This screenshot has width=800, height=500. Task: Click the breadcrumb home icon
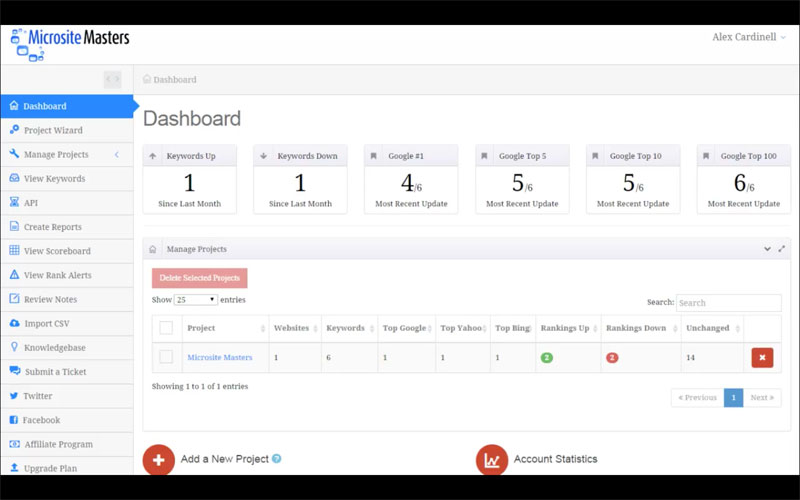point(147,79)
